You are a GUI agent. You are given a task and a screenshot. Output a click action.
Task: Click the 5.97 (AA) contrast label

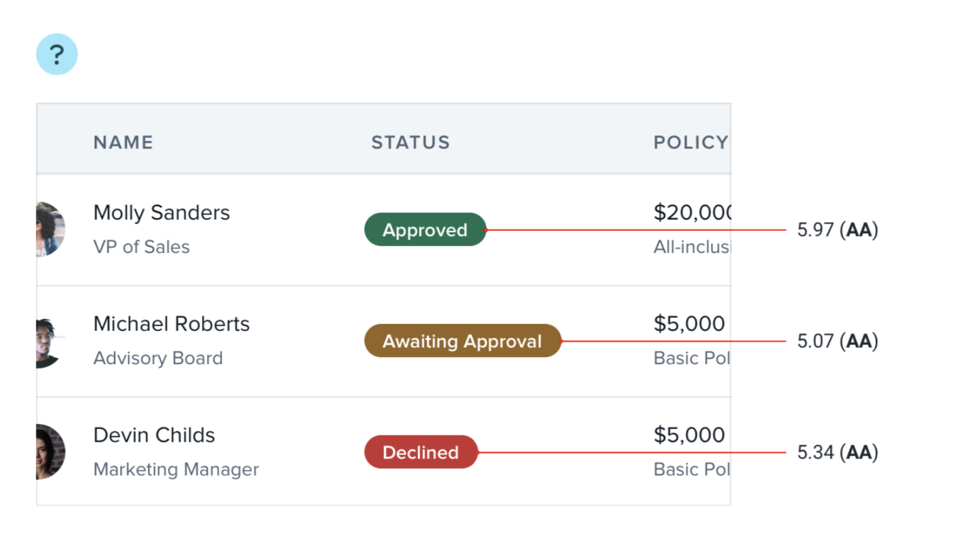(837, 230)
